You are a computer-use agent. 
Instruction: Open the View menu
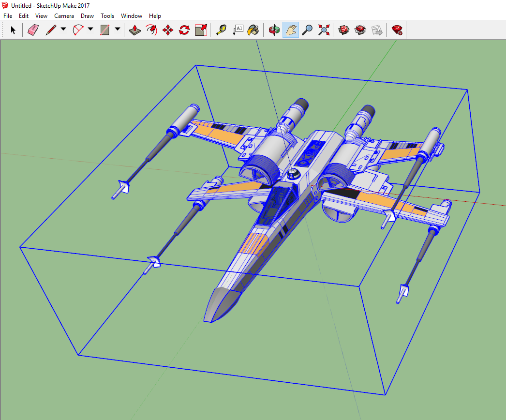point(41,16)
